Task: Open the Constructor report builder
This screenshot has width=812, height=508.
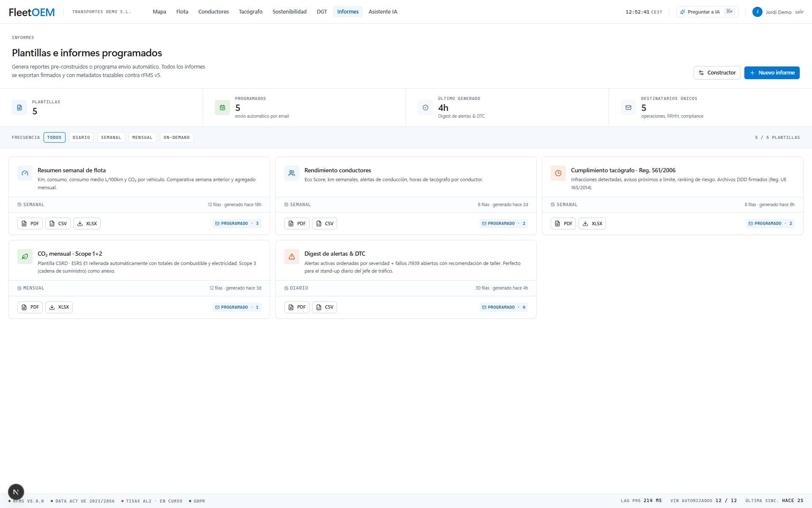Action: pos(717,73)
